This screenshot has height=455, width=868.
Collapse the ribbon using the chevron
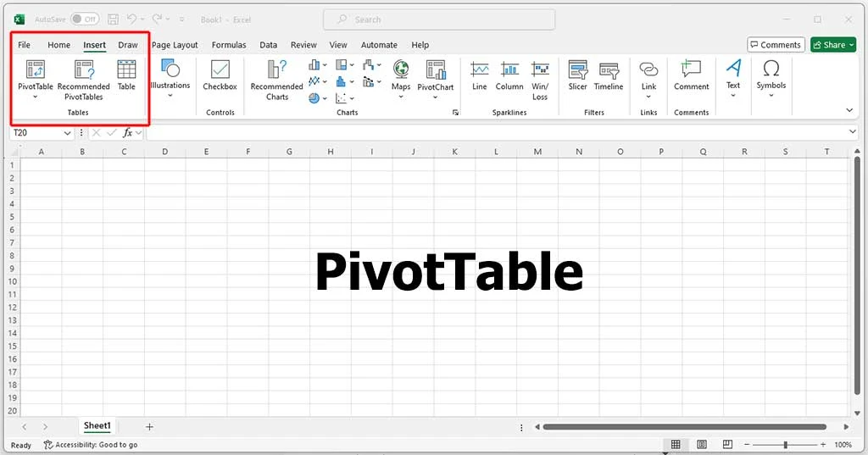[849, 110]
